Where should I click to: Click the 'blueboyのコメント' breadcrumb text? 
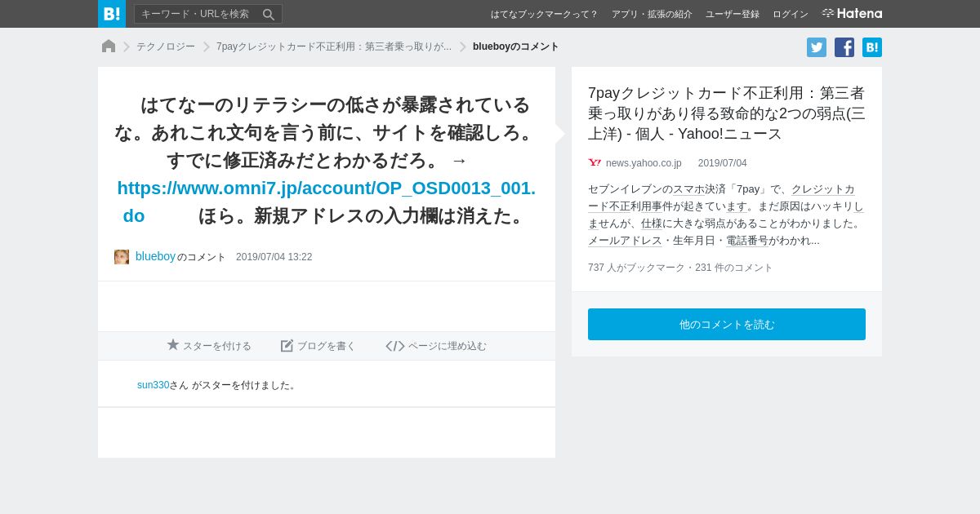point(516,47)
